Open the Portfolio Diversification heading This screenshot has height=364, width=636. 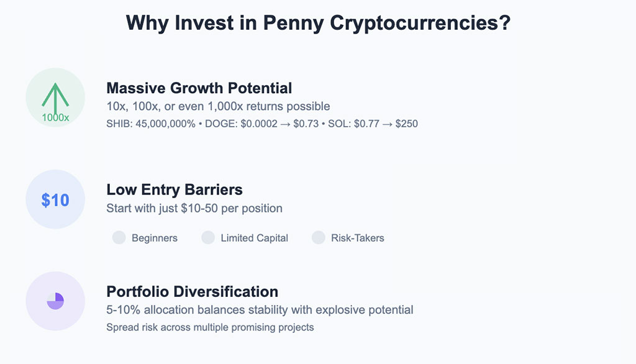(x=192, y=291)
